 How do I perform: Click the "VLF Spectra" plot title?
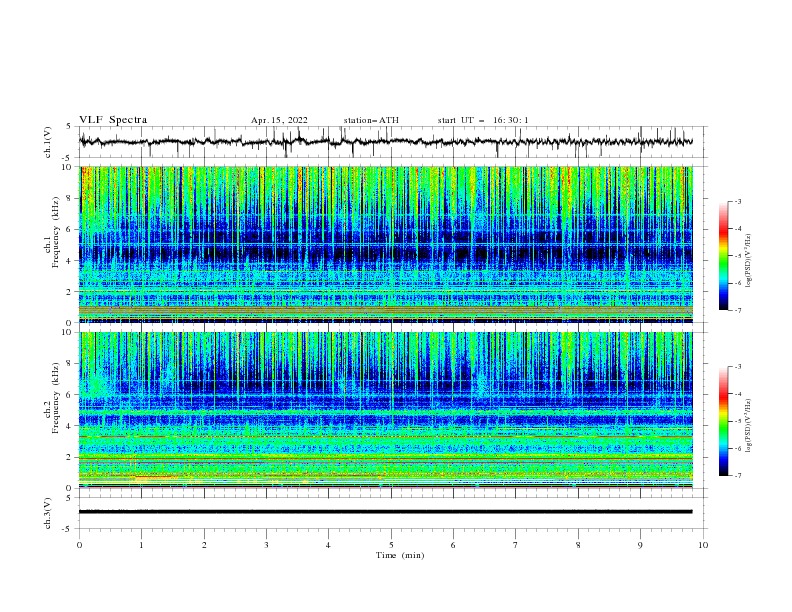pyautogui.click(x=113, y=120)
